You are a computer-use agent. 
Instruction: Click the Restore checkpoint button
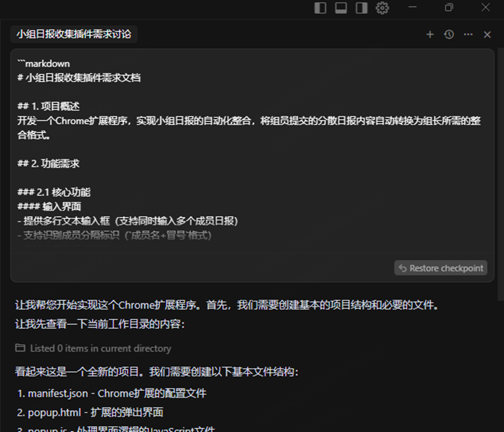point(440,268)
